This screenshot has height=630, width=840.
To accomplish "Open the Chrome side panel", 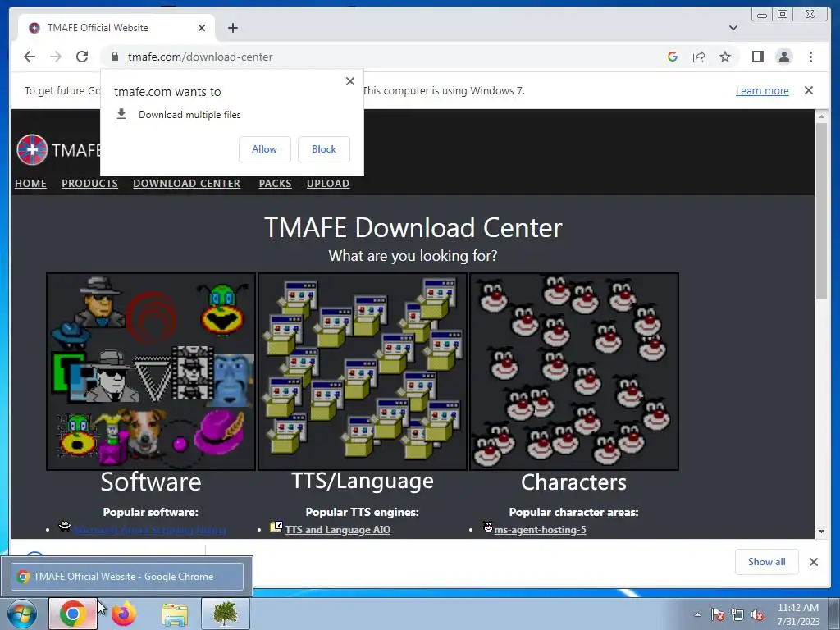I will click(757, 57).
